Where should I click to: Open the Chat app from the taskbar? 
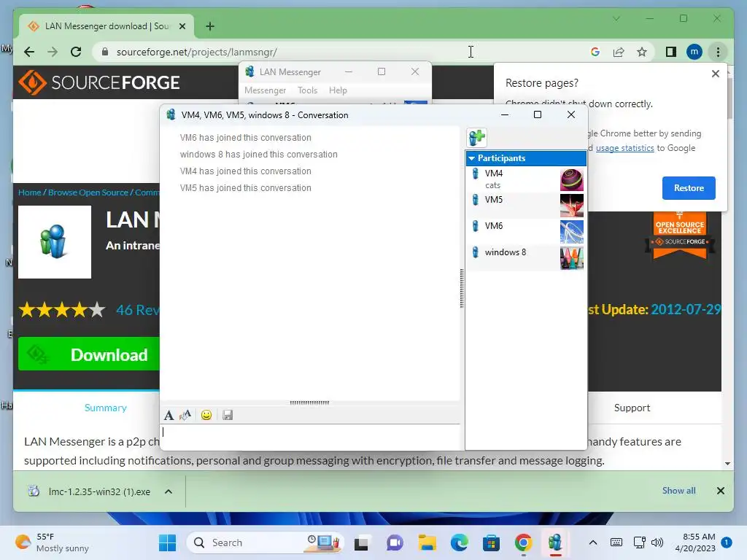click(395, 542)
